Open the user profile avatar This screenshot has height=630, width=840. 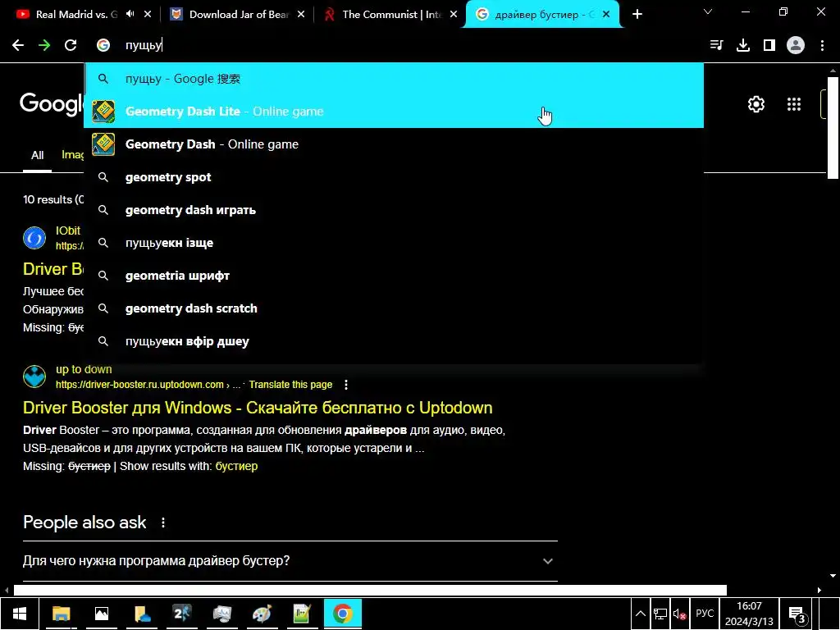(x=796, y=46)
